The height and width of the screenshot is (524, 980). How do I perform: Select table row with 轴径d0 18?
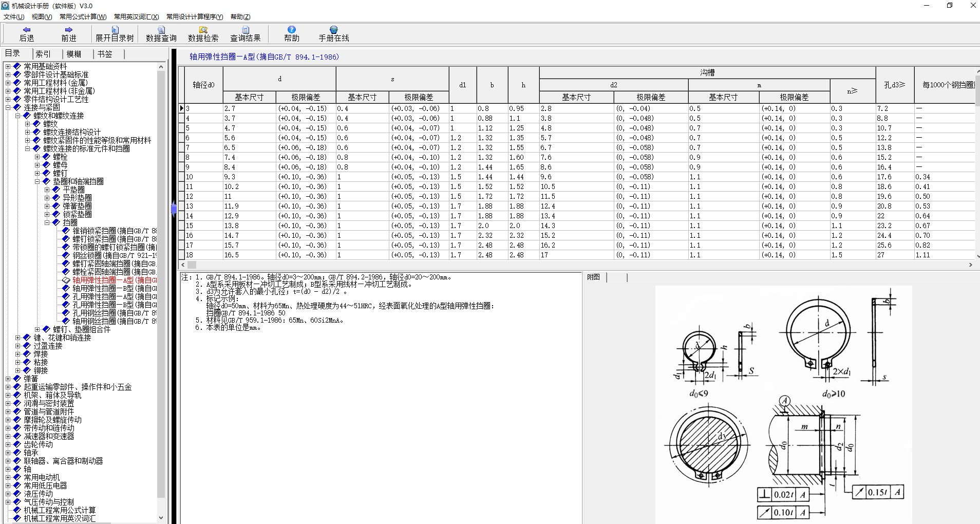576,255
